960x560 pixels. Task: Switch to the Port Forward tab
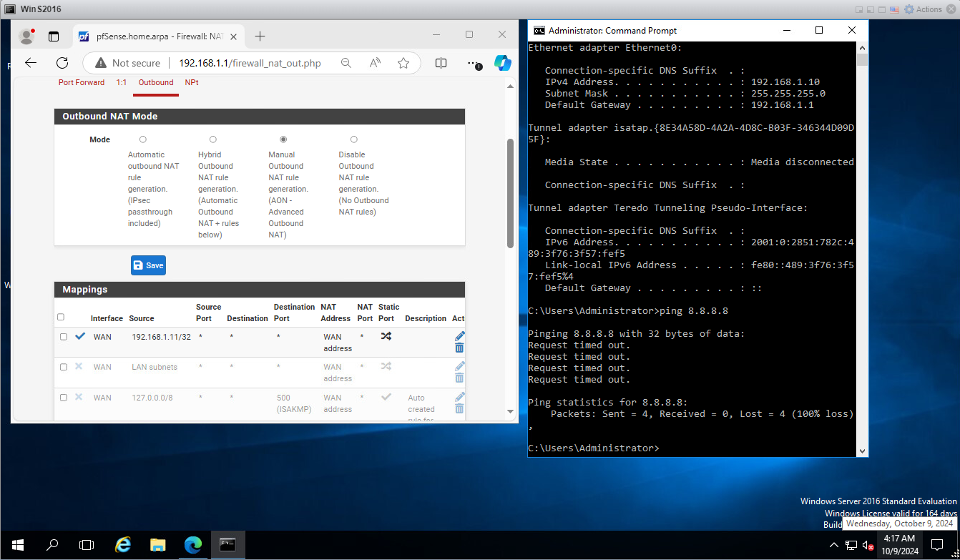(x=82, y=82)
